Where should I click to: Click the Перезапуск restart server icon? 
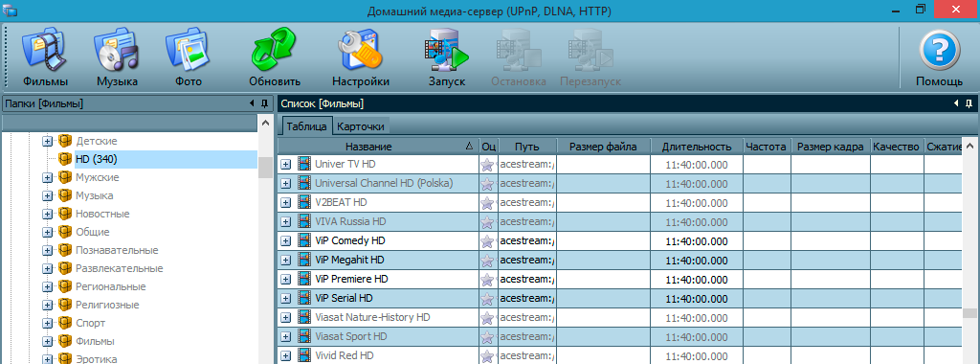coord(590,49)
